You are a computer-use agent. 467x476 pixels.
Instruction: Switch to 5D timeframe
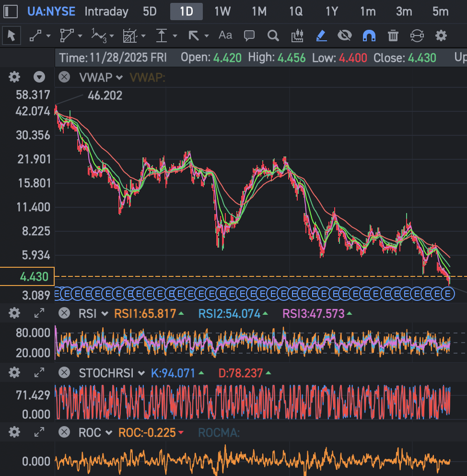click(150, 12)
